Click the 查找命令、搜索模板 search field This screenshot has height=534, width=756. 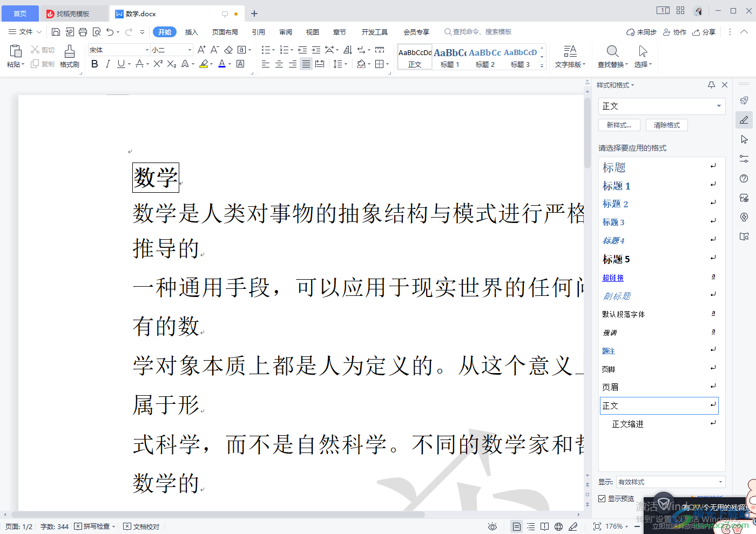click(478, 32)
